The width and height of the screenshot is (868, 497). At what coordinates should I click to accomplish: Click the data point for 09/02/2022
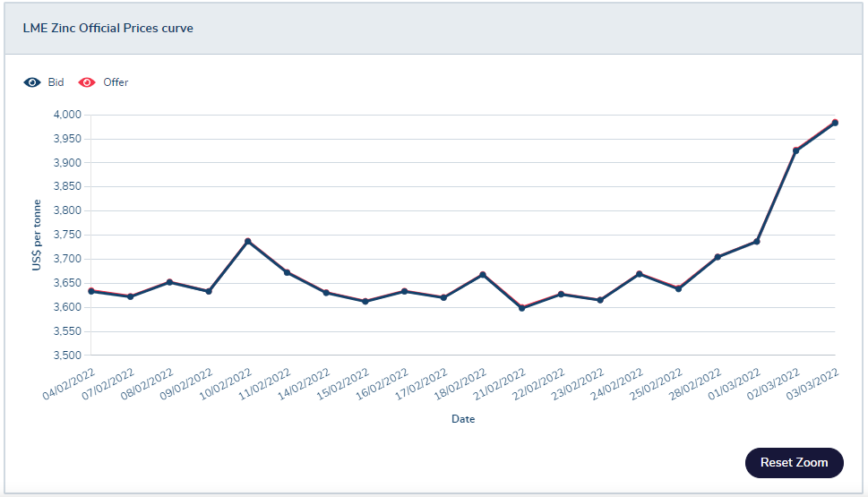(x=209, y=291)
